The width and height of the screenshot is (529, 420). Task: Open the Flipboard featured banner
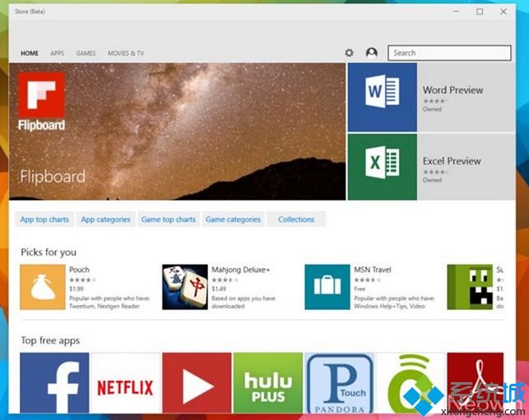click(178, 132)
